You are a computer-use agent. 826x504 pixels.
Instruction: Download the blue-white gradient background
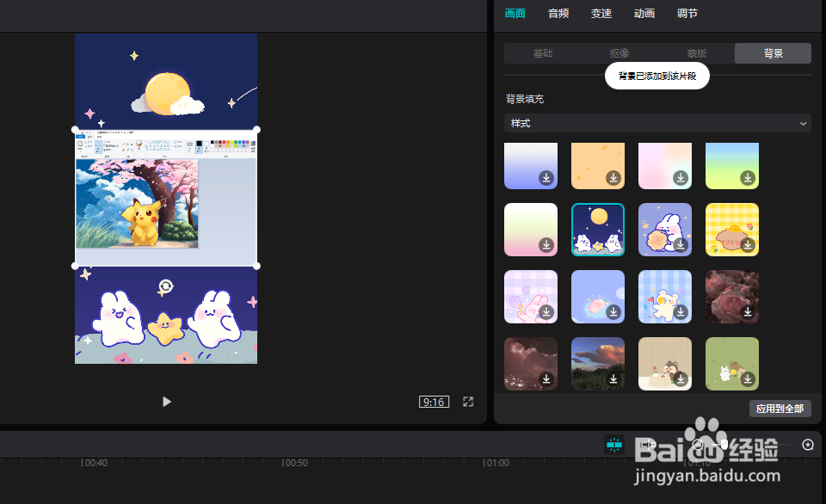546,178
